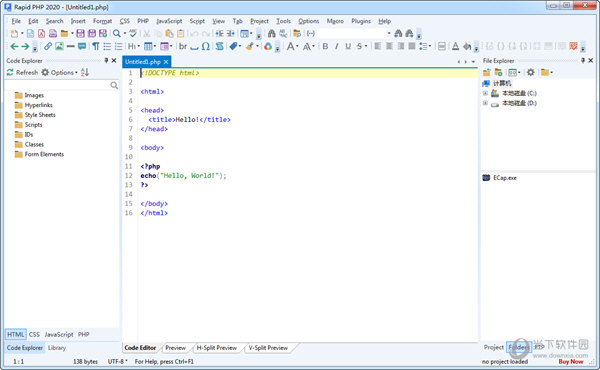Select the ECap.exe file
The width and height of the screenshot is (600, 370).
click(x=500, y=178)
